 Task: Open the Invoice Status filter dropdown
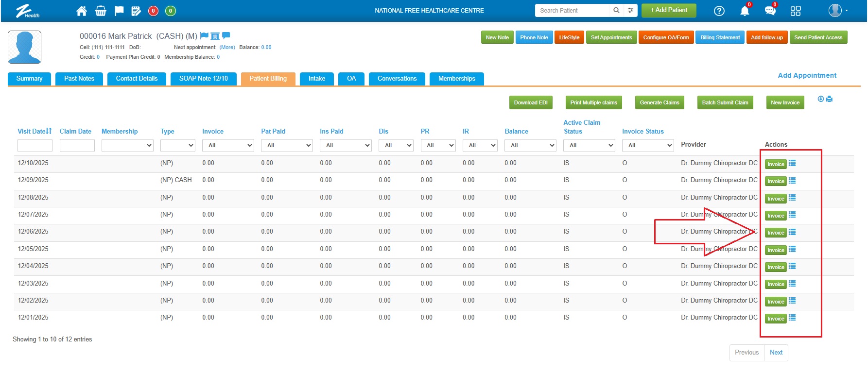(x=648, y=145)
